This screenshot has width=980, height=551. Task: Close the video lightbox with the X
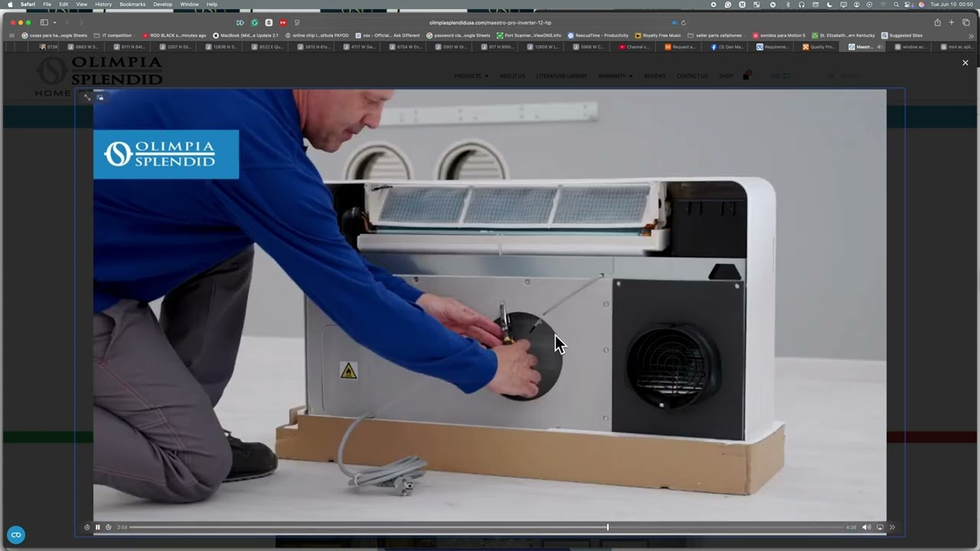[965, 63]
